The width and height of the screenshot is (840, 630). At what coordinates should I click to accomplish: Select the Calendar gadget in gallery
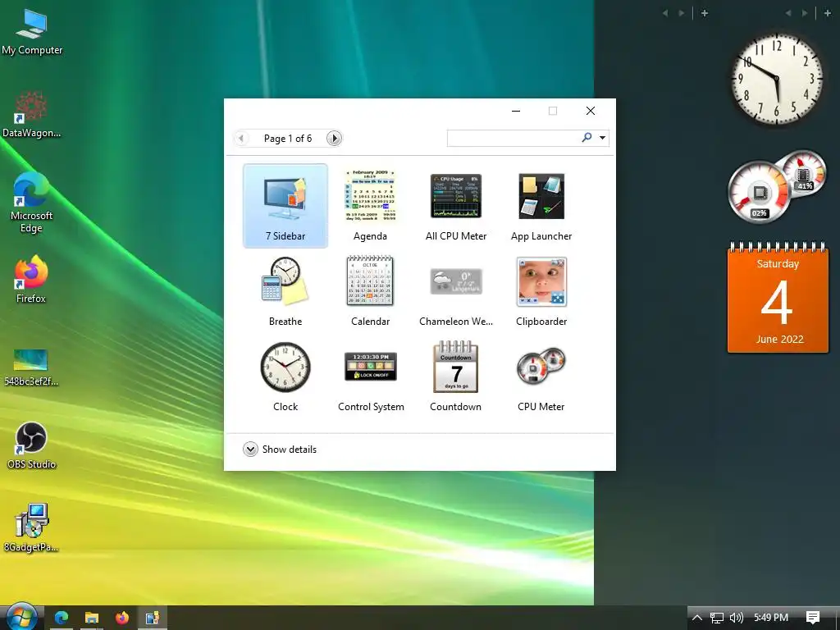tap(370, 291)
